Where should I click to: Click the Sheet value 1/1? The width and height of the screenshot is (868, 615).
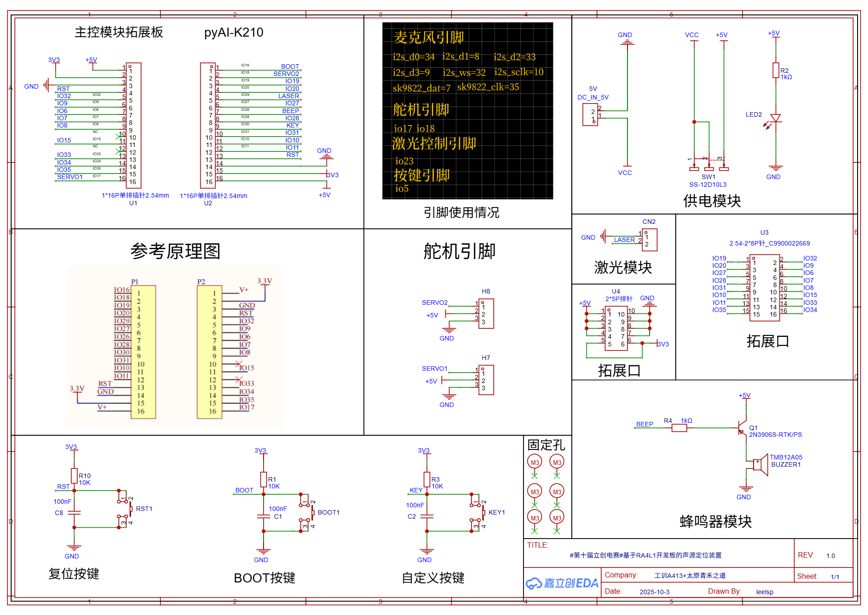[835, 577]
